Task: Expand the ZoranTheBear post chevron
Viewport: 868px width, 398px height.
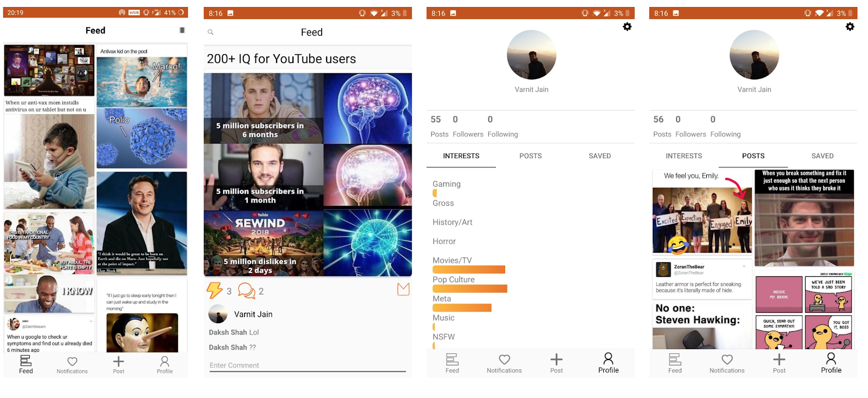Action: pyautogui.click(x=744, y=266)
